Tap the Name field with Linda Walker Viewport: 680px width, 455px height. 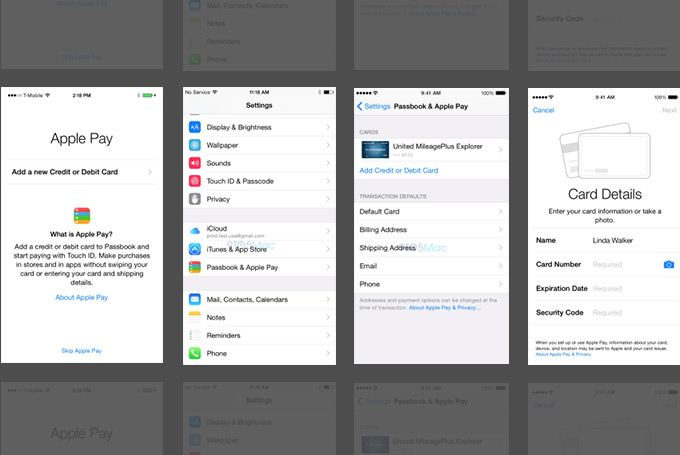coord(604,240)
